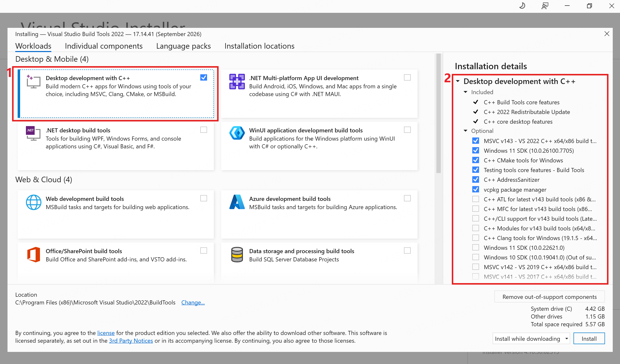
Task: Open the feedback icon in title bar
Action: [545, 6]
